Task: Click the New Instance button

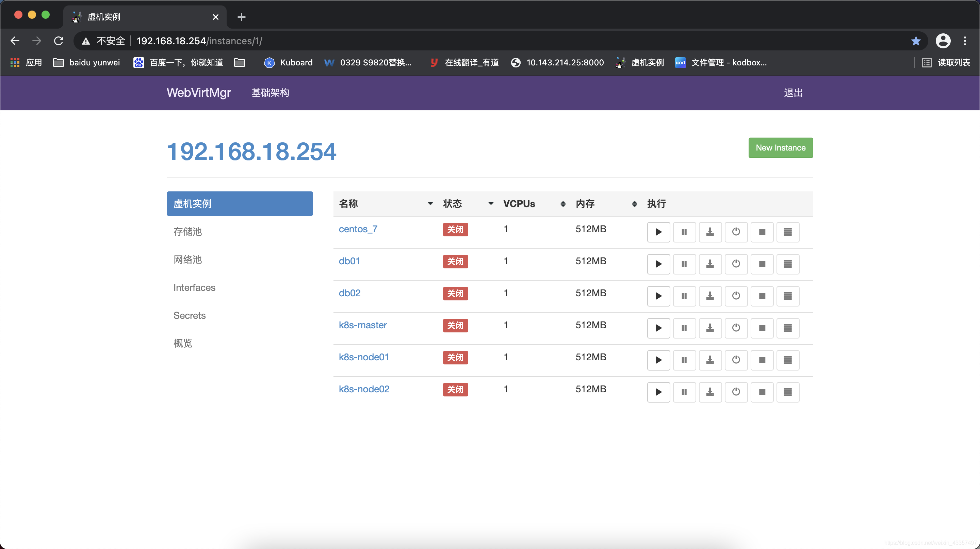Action: tap(780, 147)
